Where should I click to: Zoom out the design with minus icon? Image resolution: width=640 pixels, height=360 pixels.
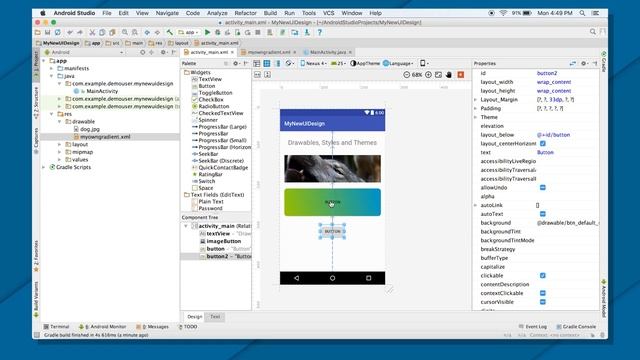[x=407, y=75]
